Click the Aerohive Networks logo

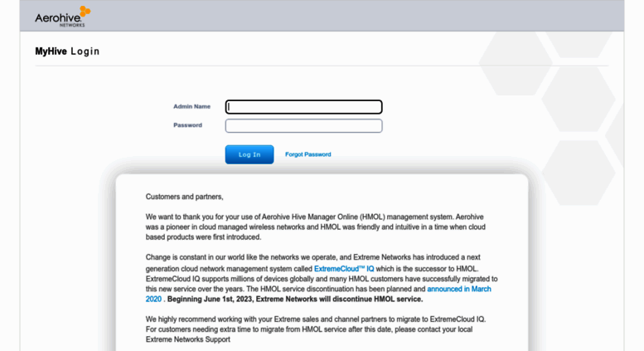(x=62, y=17)
